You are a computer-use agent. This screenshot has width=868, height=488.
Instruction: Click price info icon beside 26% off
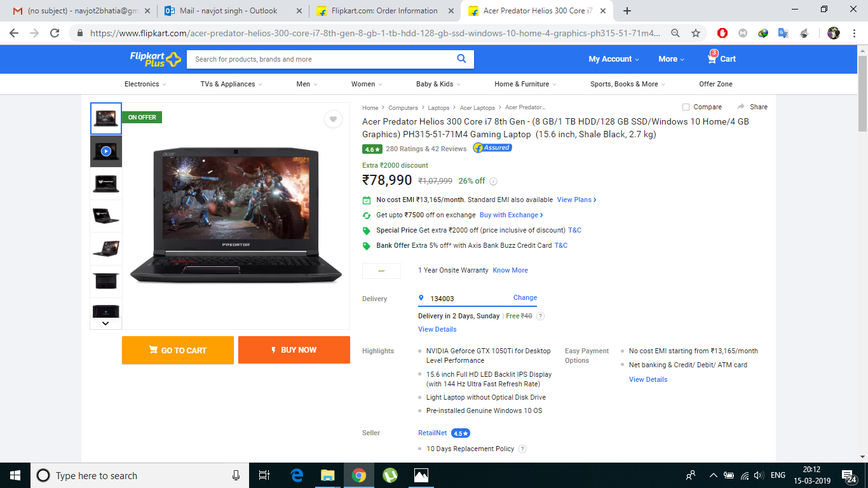(x=493, y=181)
